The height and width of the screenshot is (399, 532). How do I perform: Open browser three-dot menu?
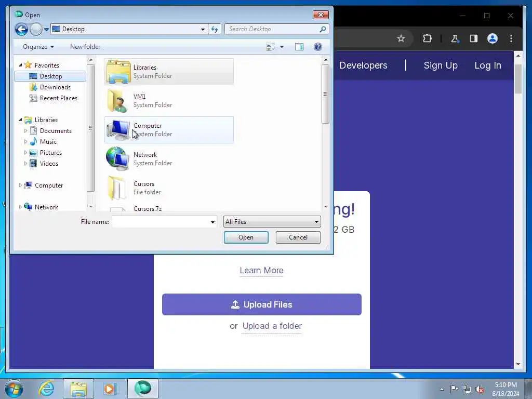511,38
